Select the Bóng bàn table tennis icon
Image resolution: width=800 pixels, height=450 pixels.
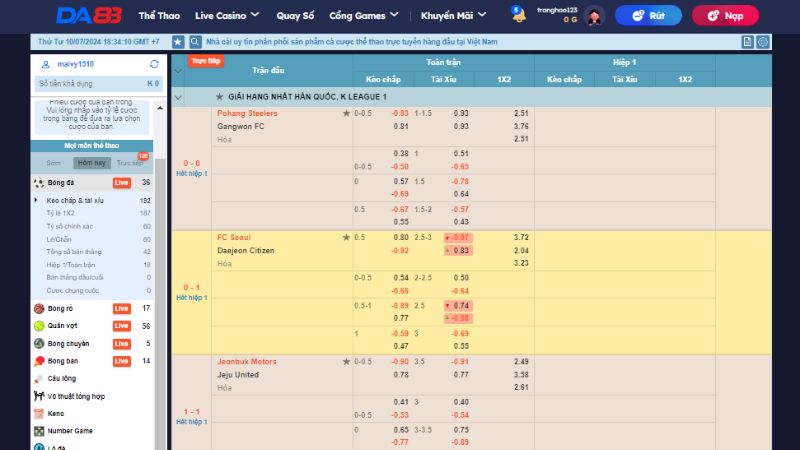click(x=39, y=360)
